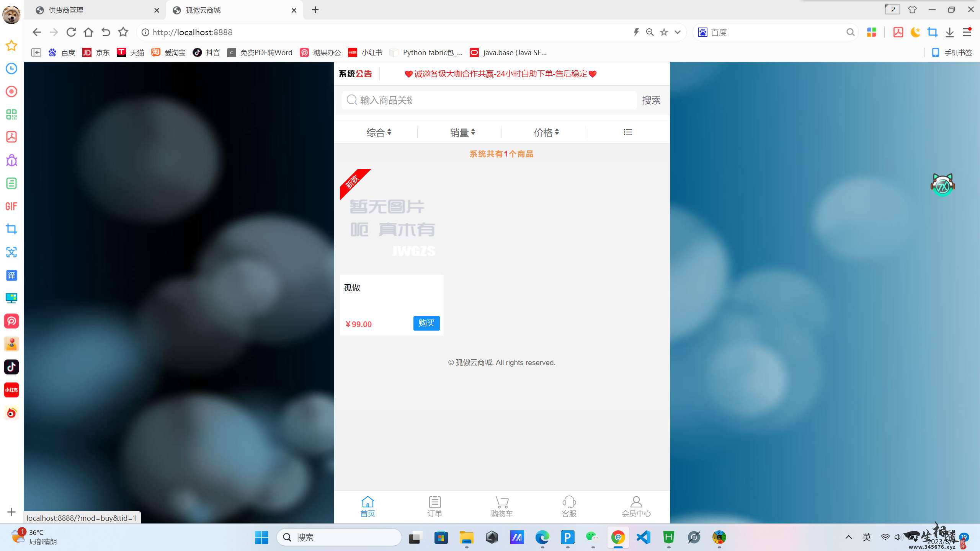Open the 购物车 shopping cart icon
Screen dimensions: 980x551
pos(501,506)
